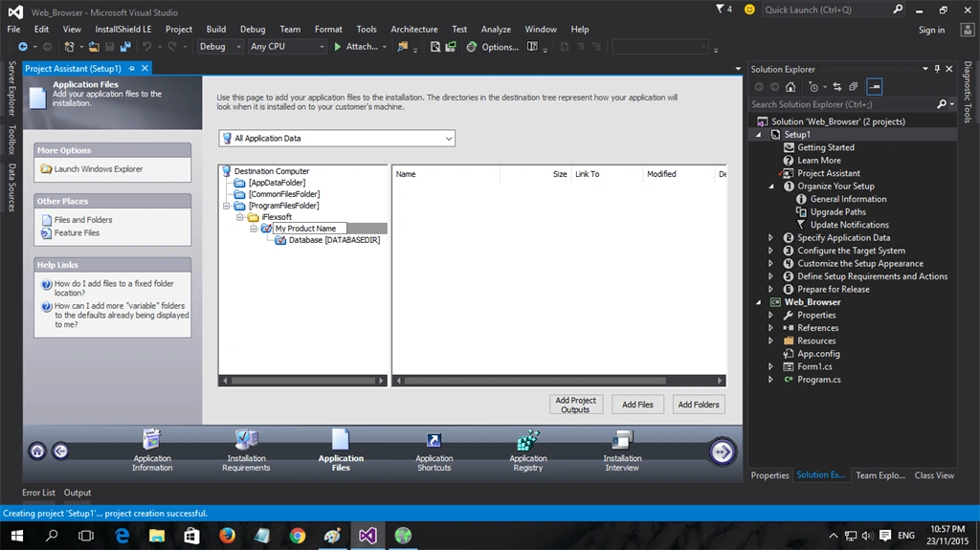Click the Quick Launch search field
Screen dimensions: 980x550
[826, 10]
